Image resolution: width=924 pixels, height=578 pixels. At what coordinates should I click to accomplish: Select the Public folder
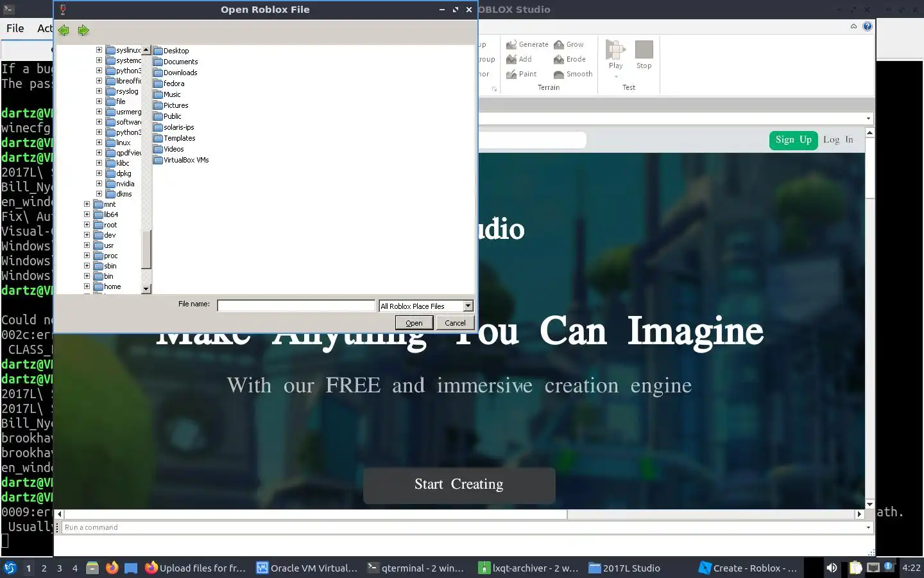pos(167,116)
